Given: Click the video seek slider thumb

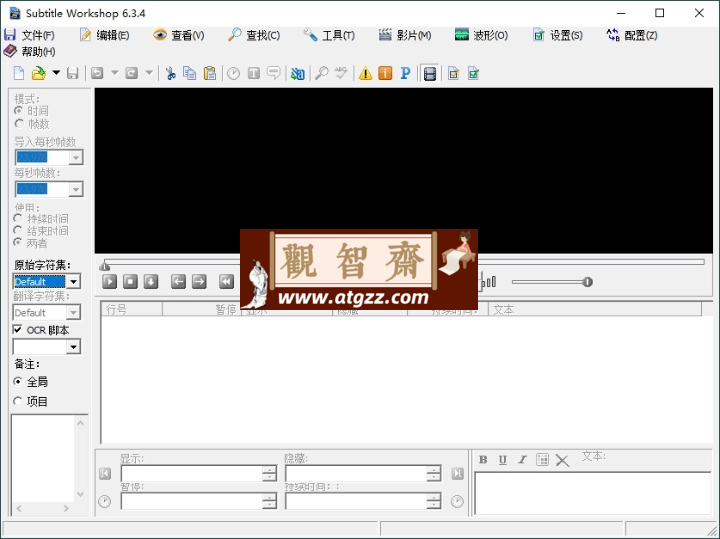Looking at the screenshot, I should click(105, 266).
